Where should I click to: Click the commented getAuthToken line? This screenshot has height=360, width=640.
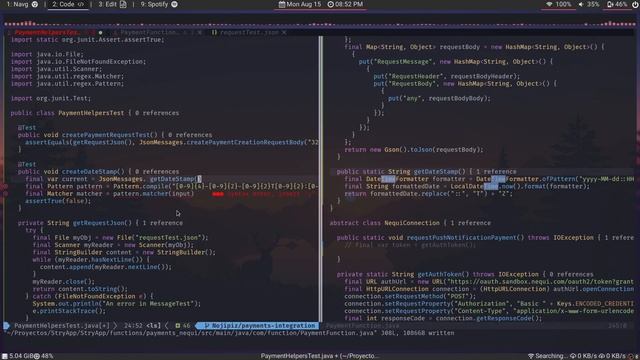tap(410, 245)
